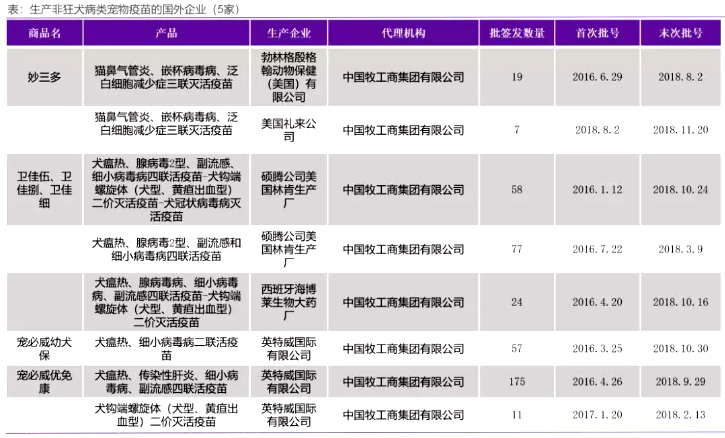Click first batch date 2016.7.22
This screenshot has width=725, height=438.
597,249
